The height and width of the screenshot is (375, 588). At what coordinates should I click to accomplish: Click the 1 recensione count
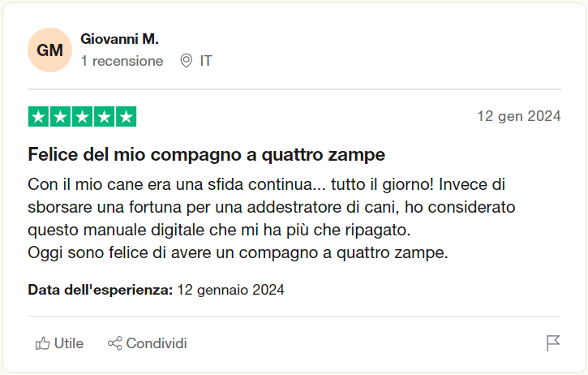pyautogui.click(x=122, y=61)
